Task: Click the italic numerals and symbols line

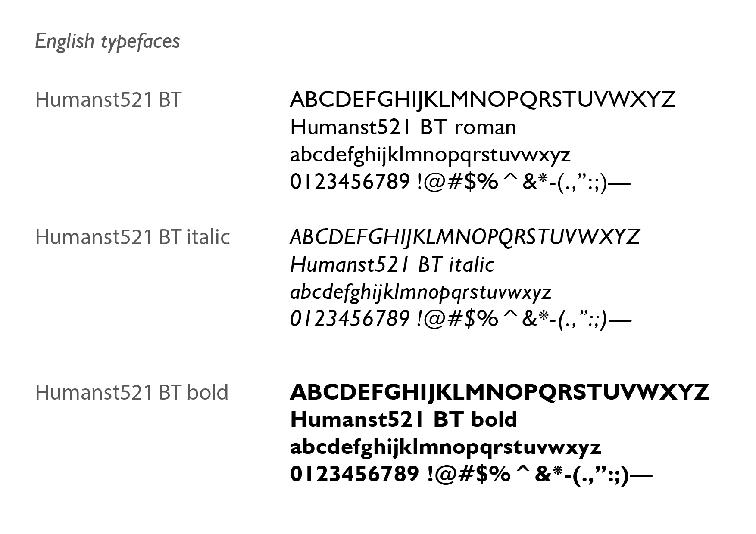Action: coord(460,320)
